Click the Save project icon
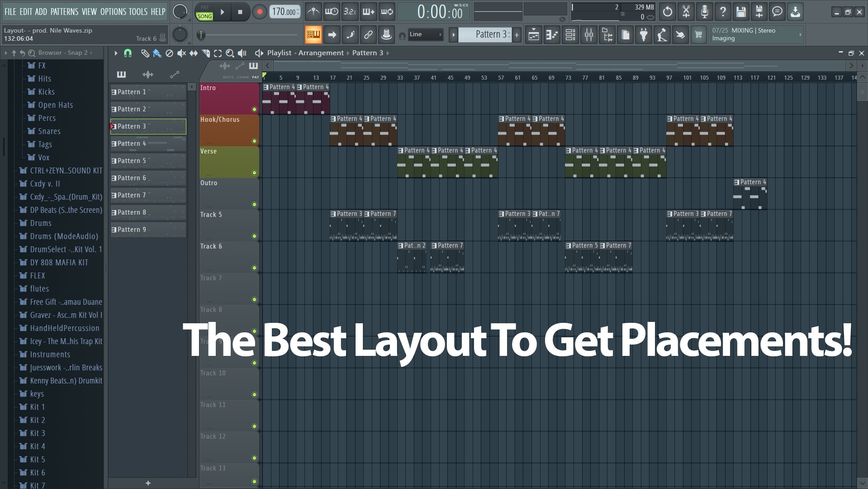Image resolution: width=868 pixels, height=489 pixels. [740, 12]
